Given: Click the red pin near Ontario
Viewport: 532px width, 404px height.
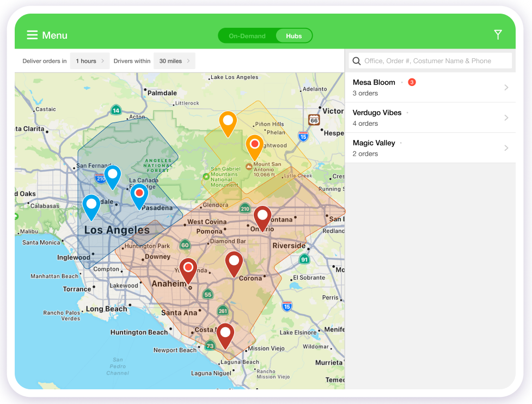Looking at the screenshot, I should click(x=262, y=216).
